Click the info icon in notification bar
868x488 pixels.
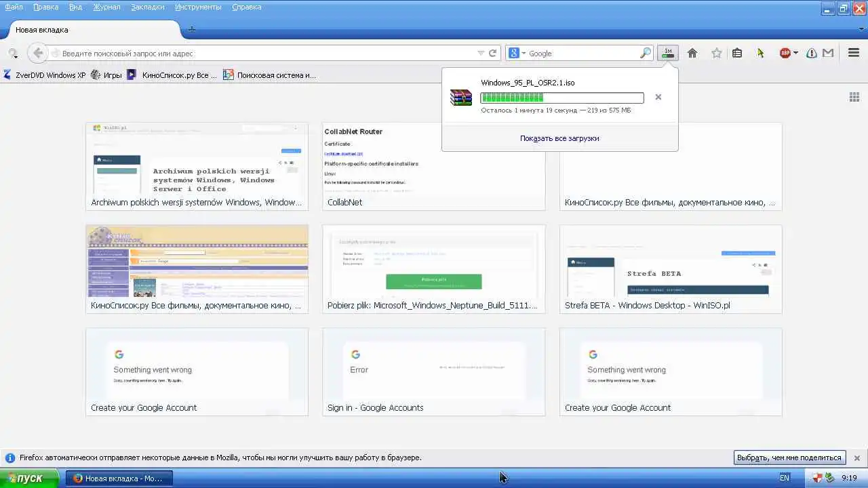click(x=9, y=457)
